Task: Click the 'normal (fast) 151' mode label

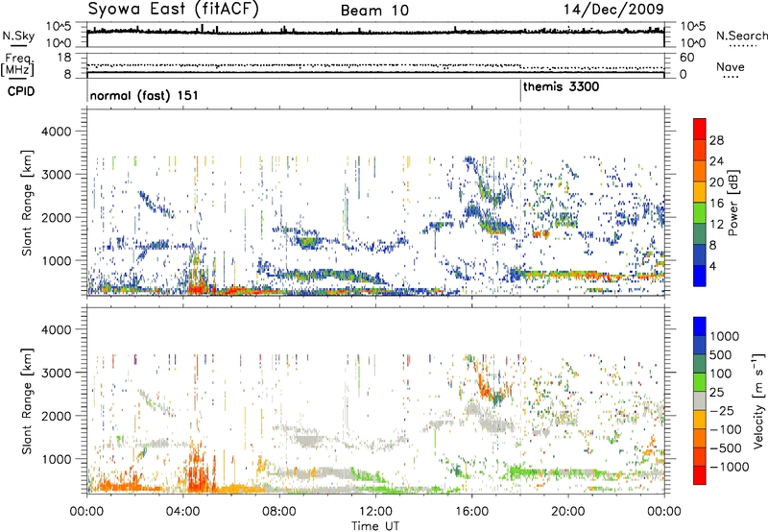Action: click(x=144, y=95)
